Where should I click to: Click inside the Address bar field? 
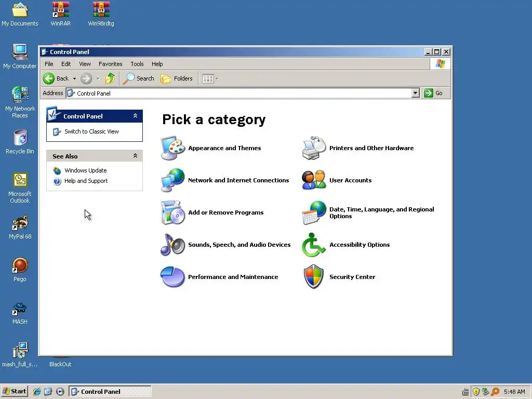[x=239, y=93]
